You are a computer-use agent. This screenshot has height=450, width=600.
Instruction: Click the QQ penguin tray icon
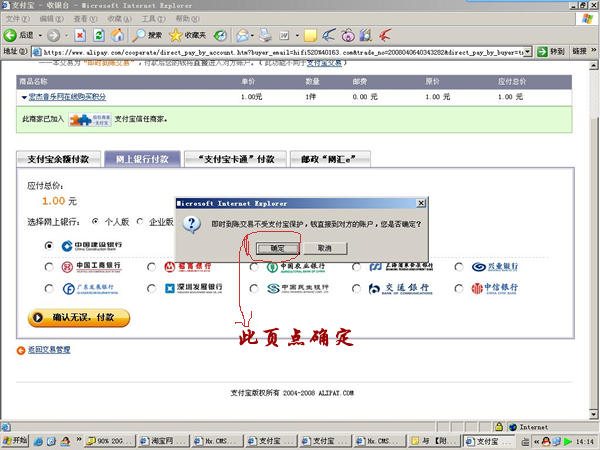click(546, 442)
